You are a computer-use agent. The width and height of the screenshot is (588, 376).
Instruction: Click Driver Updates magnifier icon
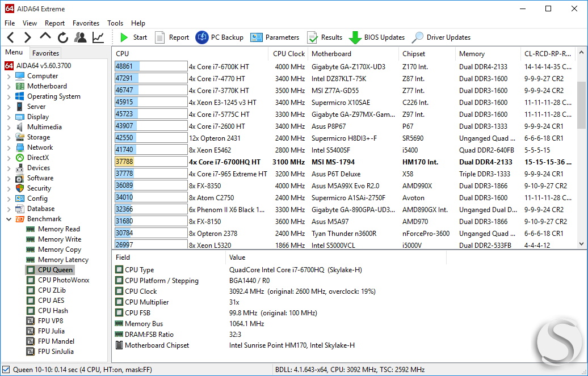[x=417, y=37]
